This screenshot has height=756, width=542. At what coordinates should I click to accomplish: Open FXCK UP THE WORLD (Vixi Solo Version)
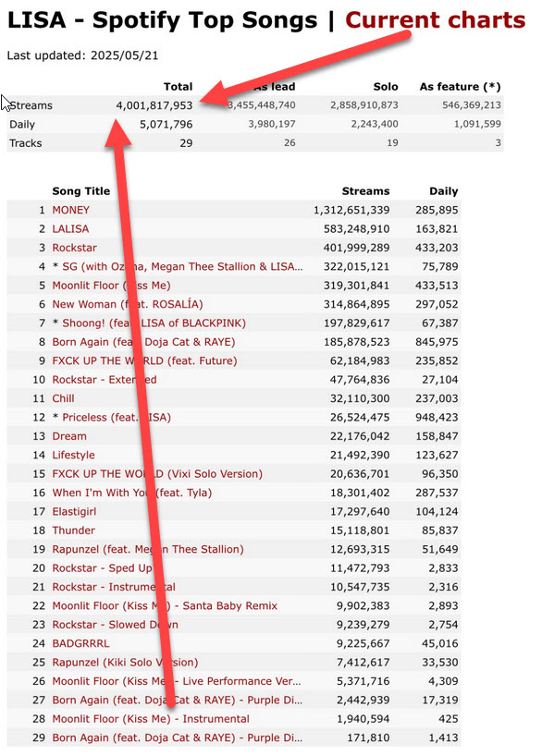point(157,474)
